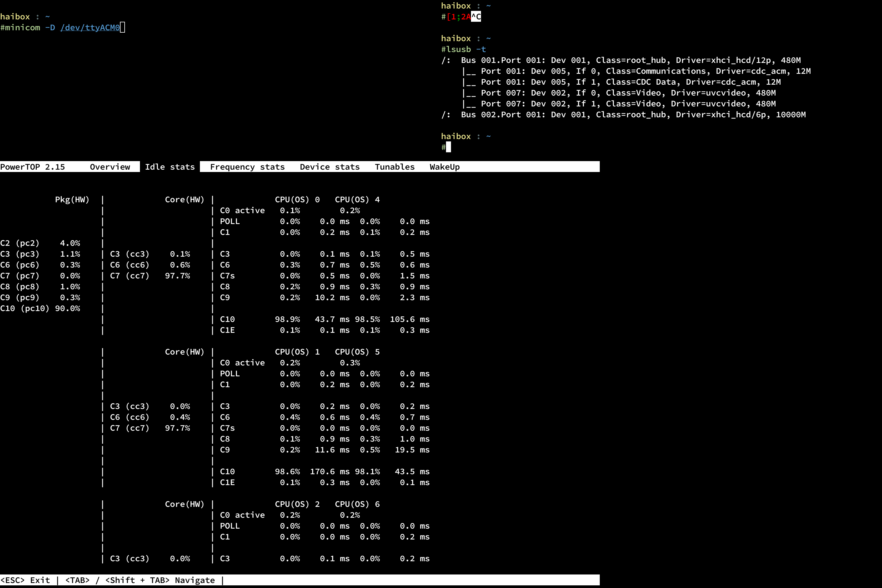This screenshot has width=882, height=588.
Task: Click the PowerTOP 2.15 title text
Action: coord(33,167)
